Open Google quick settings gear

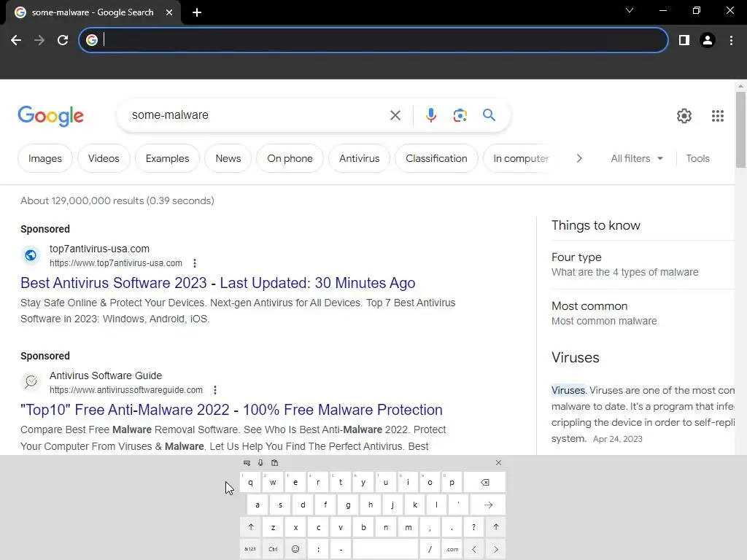pos(684,116)
